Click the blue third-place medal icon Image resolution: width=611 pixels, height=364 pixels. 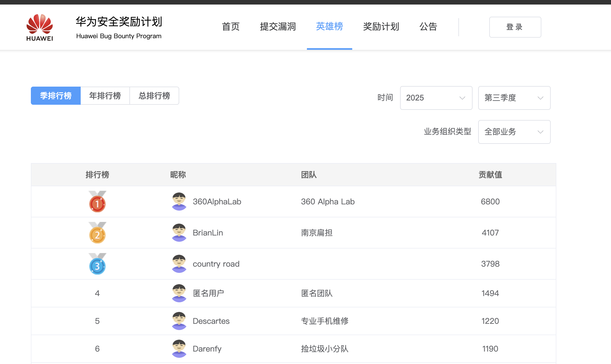(97, 264)
